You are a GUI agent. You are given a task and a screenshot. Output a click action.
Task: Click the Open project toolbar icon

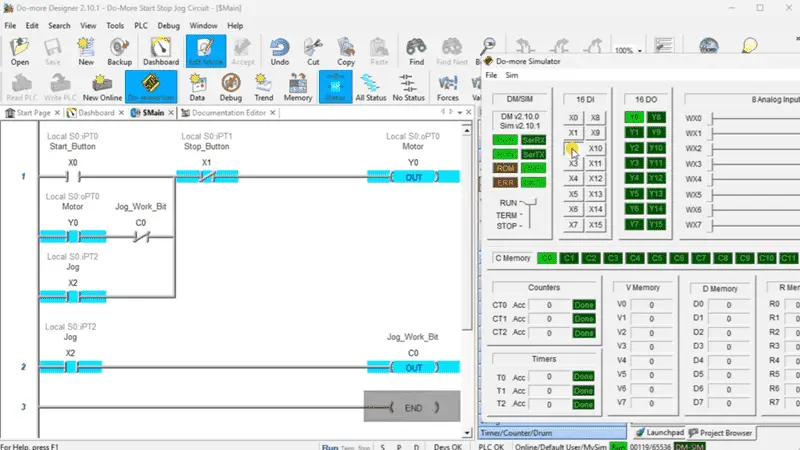click(x=19, y=52)
